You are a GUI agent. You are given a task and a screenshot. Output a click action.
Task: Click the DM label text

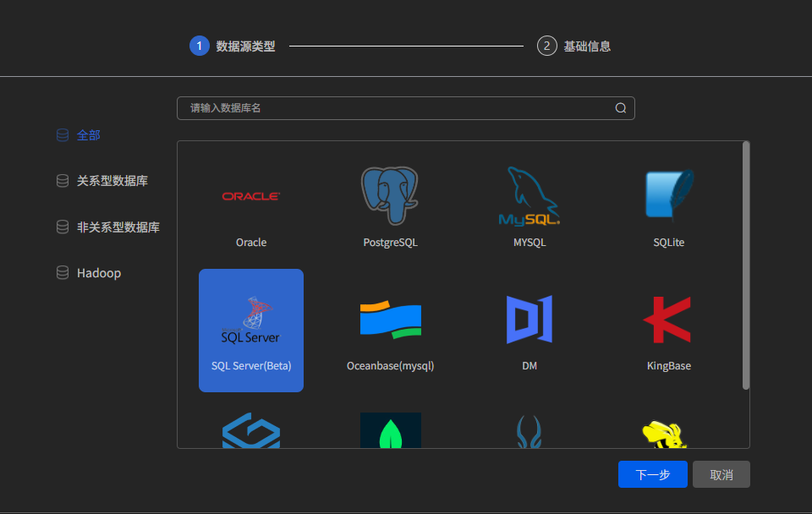point(529,365)
